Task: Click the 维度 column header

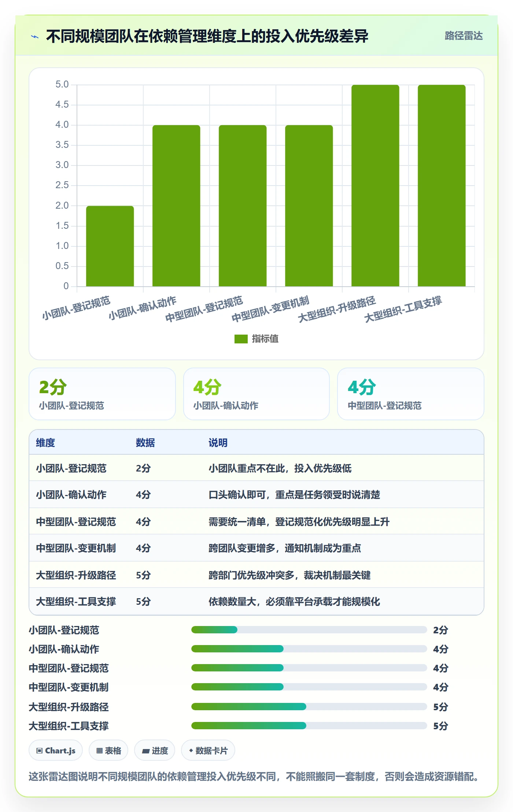Action: [x=45, y=443]
